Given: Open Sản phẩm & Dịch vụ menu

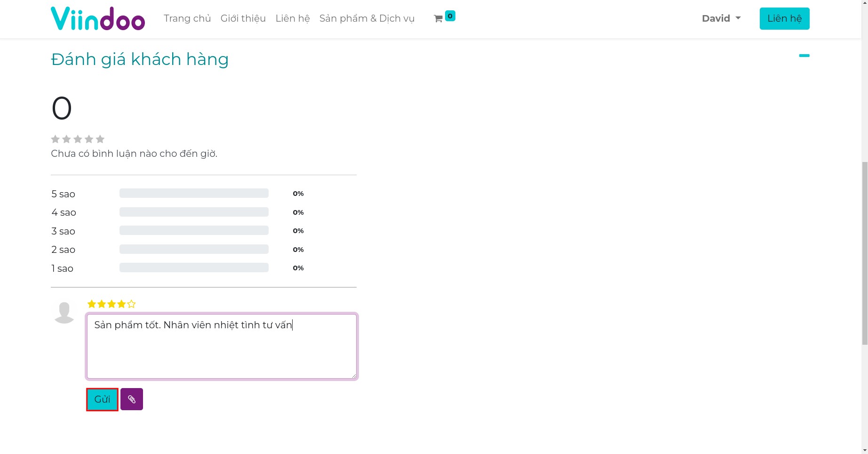Looking at the screenshot, I should (367, 18).
